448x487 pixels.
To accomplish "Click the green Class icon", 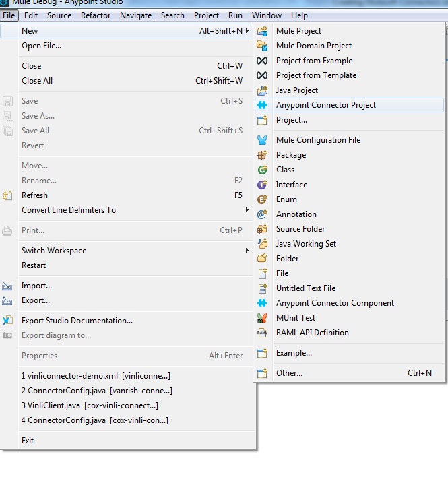I will [262, 170].
